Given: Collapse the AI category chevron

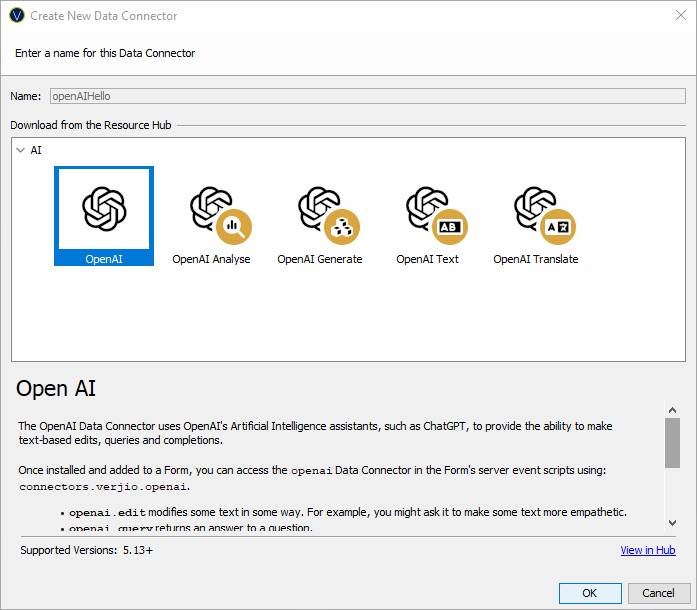Looking at the screenshot, I should point(20,150).
